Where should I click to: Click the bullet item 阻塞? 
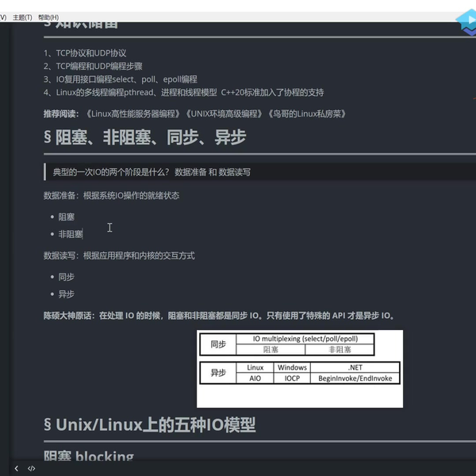(x=66, y=217)
